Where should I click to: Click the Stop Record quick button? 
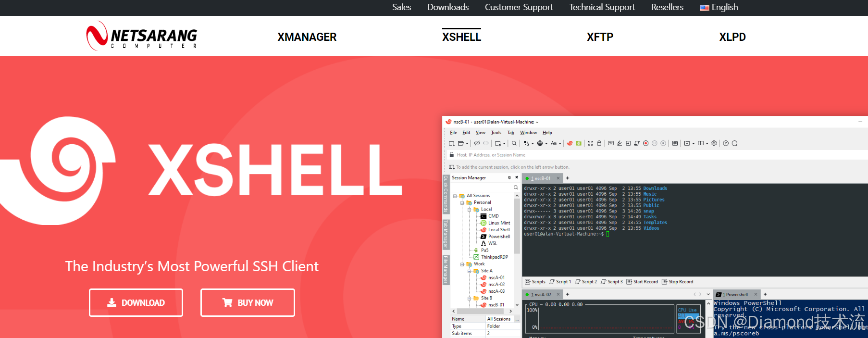point(678,282)
